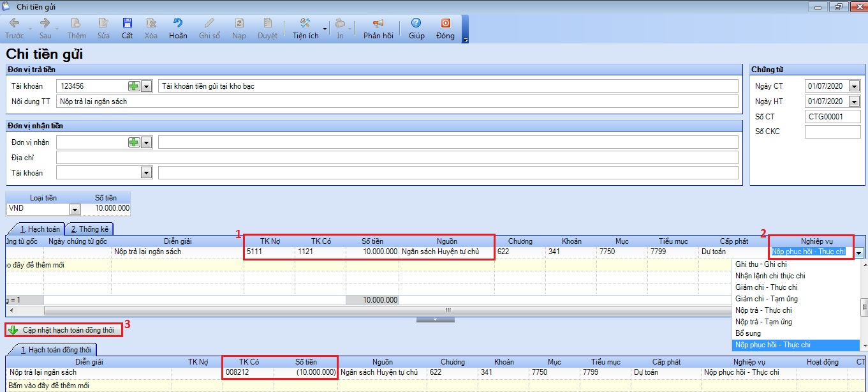Viewport: 868px width, 392px height.
Task: Open Phản hồi feedback icon
Action: pyautogui.click(x=378, y=24)
